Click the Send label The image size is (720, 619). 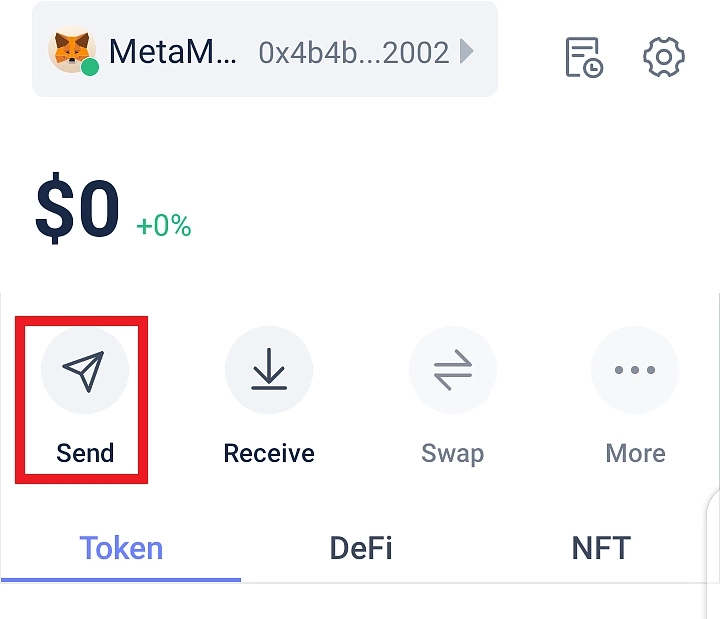click(x=85, y=453)
